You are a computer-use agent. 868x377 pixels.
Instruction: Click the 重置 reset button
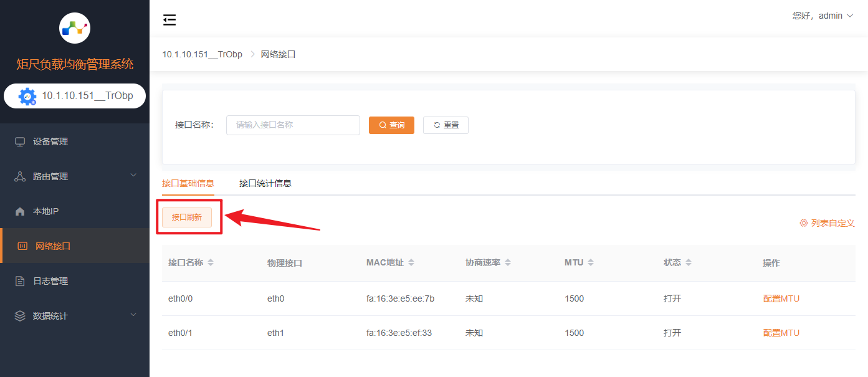446,125
